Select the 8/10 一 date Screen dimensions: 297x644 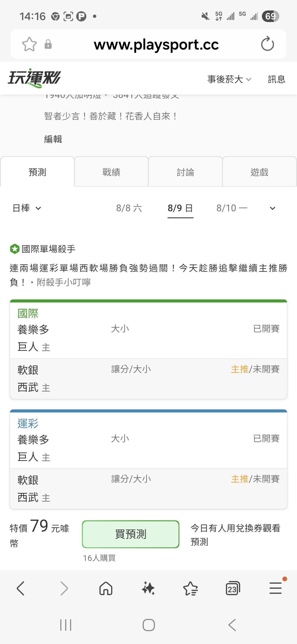click(232, 208)
